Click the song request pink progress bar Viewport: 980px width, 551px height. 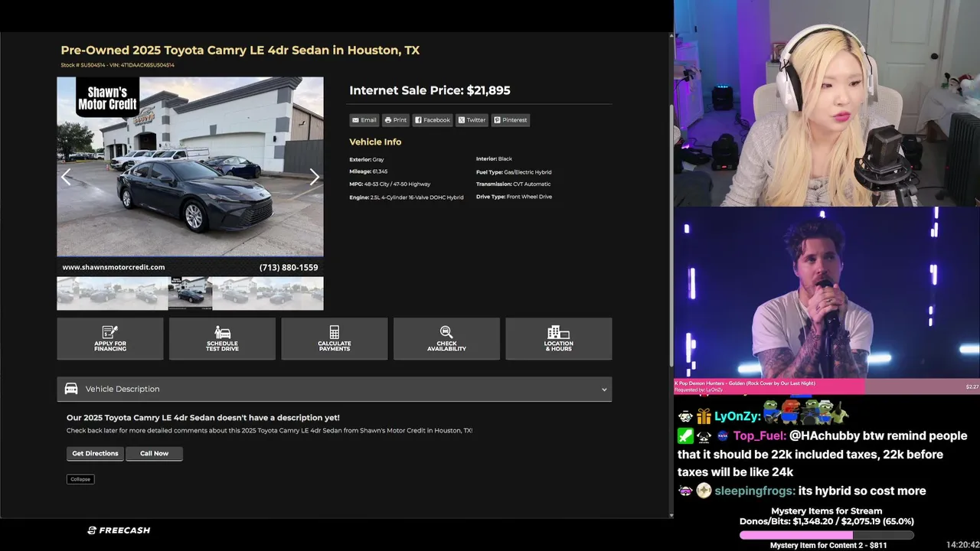769,386
